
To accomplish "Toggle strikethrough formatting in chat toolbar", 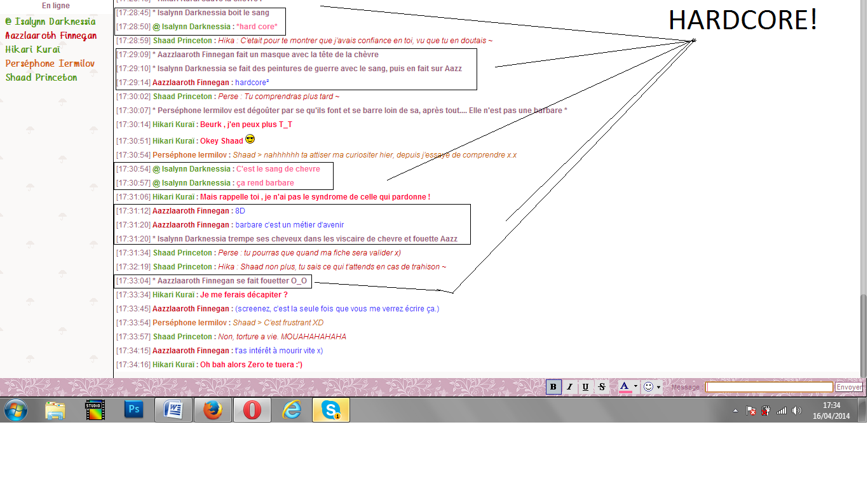I will click(602, 387).
